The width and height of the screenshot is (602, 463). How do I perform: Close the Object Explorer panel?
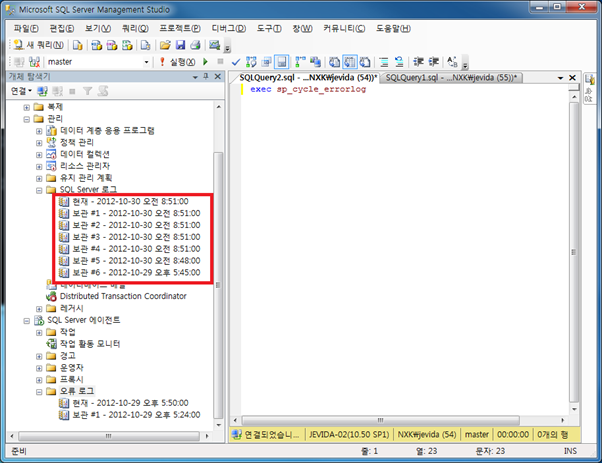pos(217,76)
